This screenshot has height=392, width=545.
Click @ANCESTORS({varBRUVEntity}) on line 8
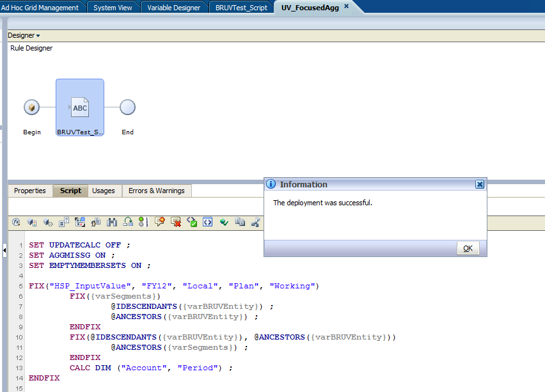(x=179, y=317)
